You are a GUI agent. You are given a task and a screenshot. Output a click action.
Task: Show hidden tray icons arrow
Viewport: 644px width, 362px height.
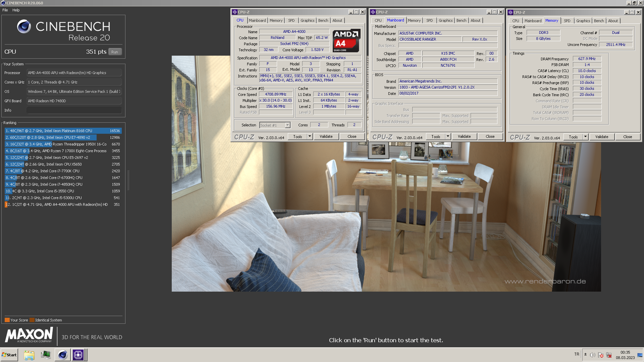585,355
